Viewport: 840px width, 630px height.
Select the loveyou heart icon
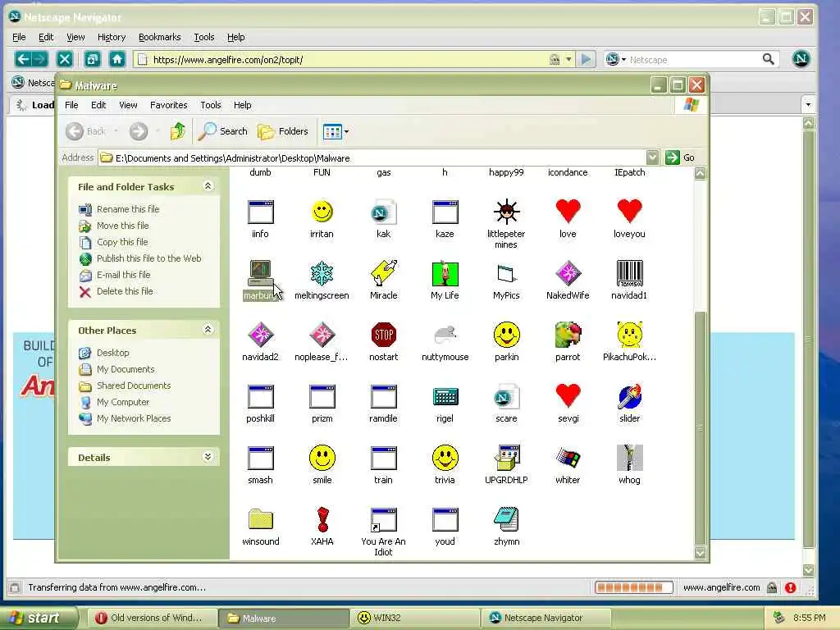629,212
